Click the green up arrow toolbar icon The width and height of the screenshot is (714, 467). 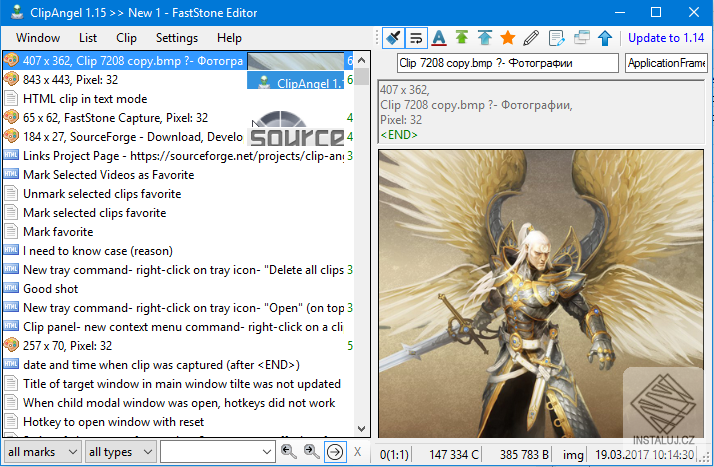(x=462, y=38)
